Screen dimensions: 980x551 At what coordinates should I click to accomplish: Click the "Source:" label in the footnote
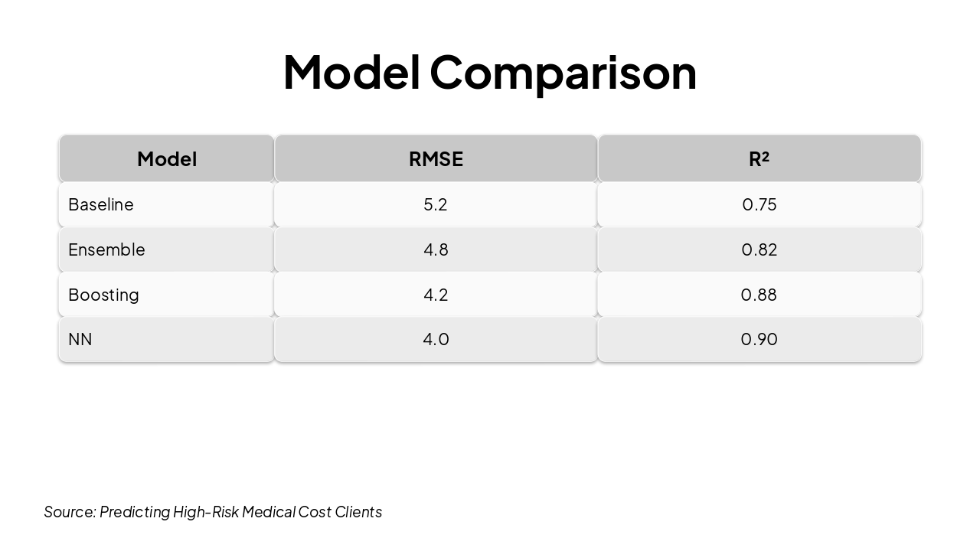(70, 512)
